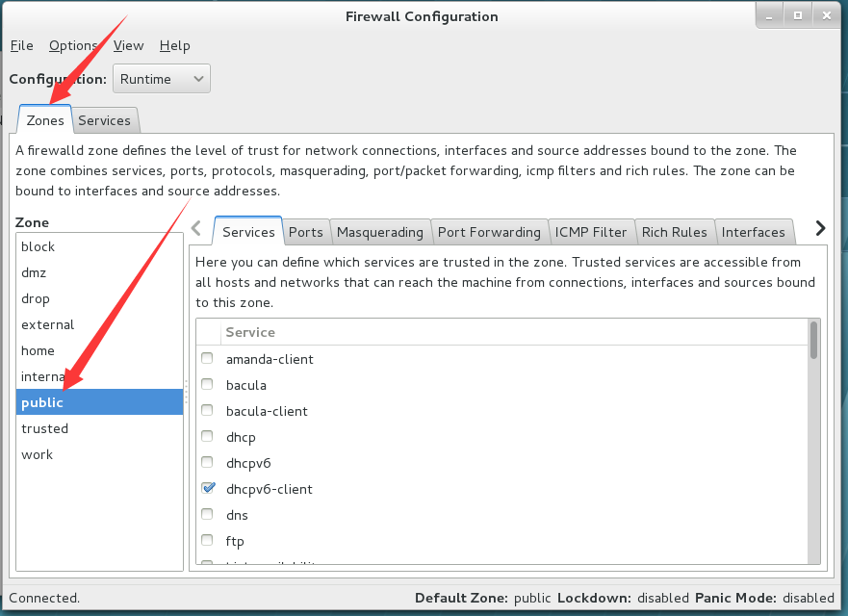This screenshot has height=616, width=848.
Task: Tick the dns service checkbox
Action: coord(207,514)
